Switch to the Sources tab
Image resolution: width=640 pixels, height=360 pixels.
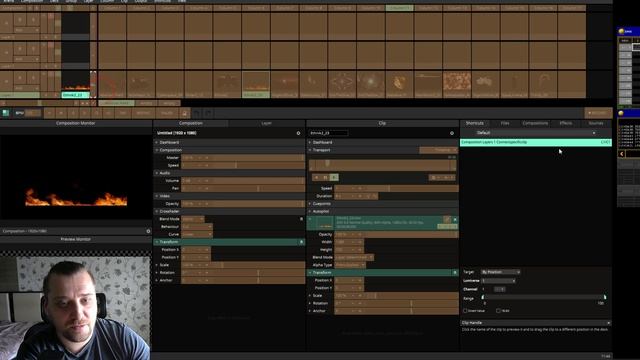596,123
